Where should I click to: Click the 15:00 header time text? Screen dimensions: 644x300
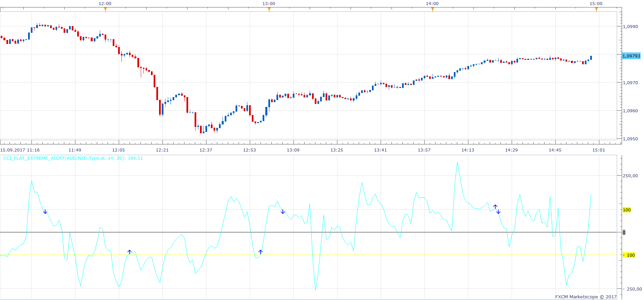click(596, 3)
